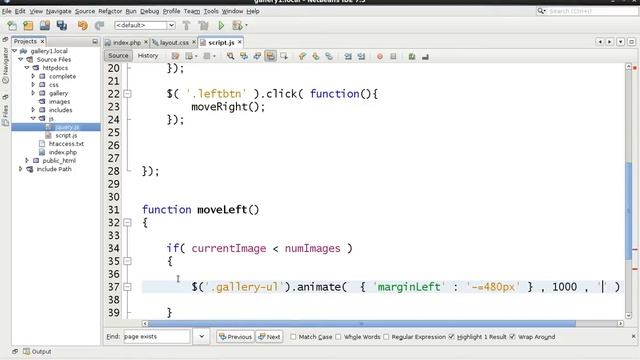Click the Build Project hammer icon

[x=187, y=25]
